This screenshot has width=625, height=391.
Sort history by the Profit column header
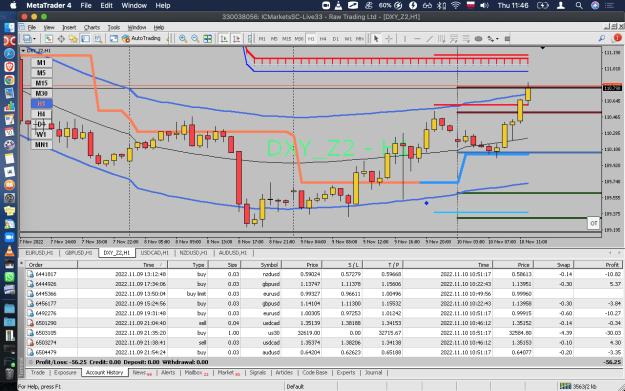598,265
